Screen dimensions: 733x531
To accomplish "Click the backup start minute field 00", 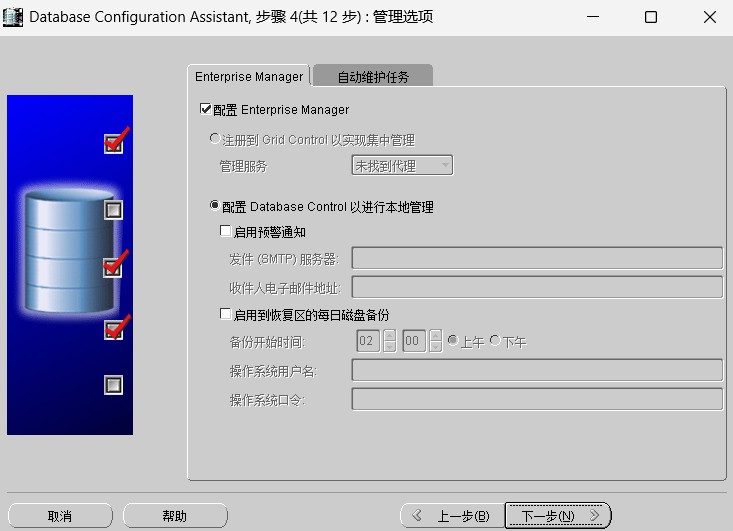I will pos(414,341).
